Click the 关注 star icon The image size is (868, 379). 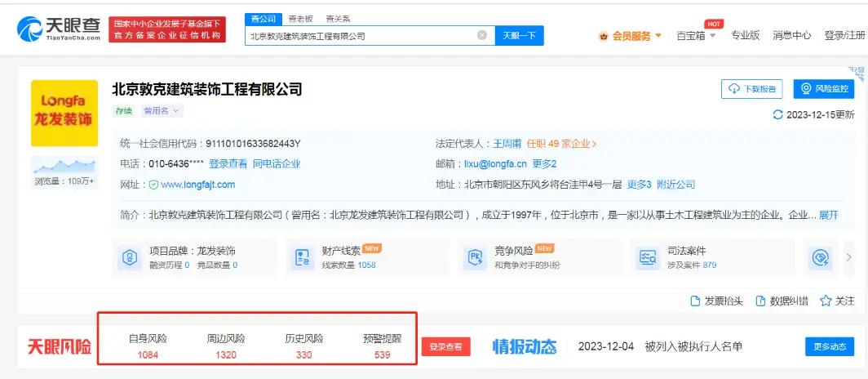click(x=826, y=301)
